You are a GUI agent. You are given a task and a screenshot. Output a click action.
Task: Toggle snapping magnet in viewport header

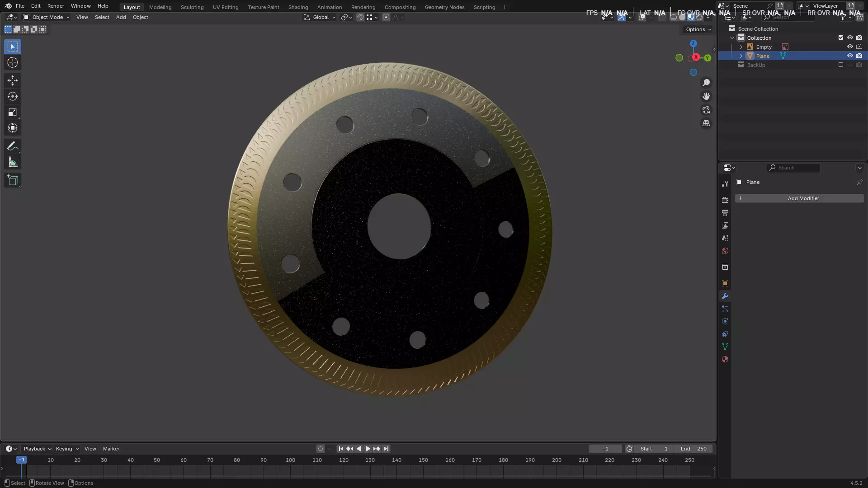(x=360, y=17)
